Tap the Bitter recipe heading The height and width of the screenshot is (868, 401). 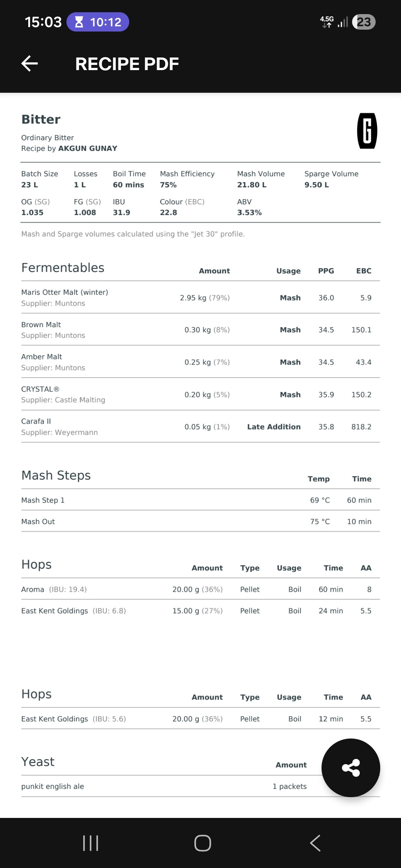(41, 119)
